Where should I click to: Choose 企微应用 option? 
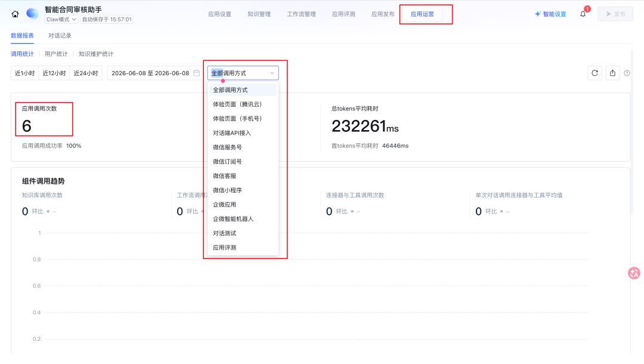coord(243,205)
